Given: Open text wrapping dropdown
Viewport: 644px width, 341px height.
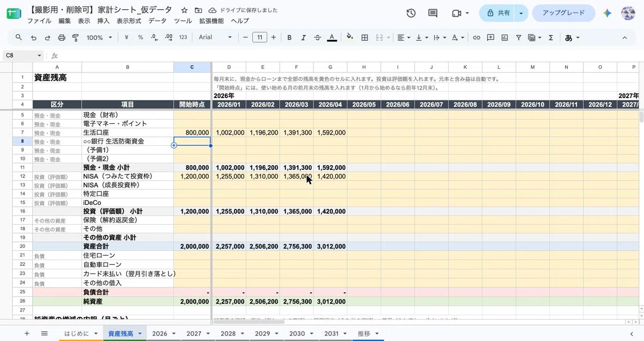Looking at the screenshot, I should coord(439,38).
